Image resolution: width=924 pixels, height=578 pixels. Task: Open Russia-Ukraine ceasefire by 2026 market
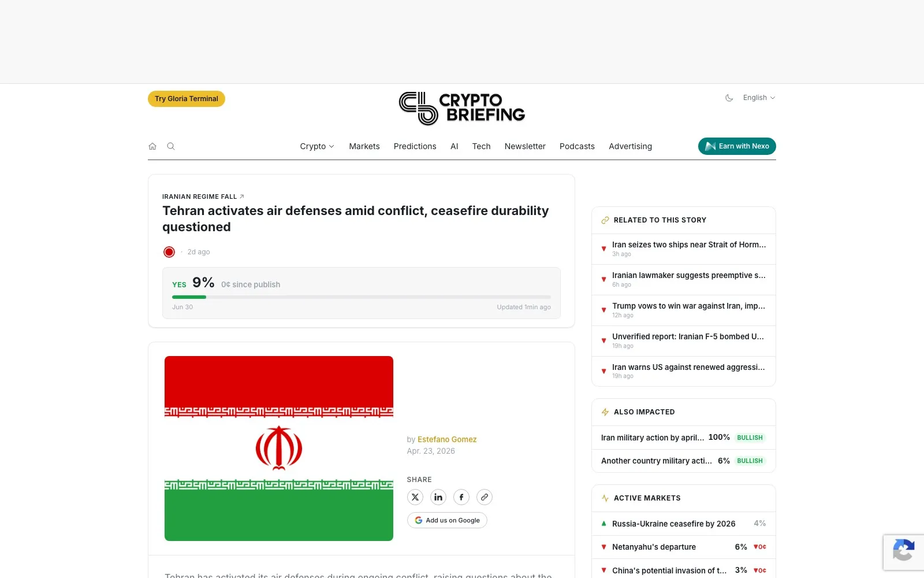(684, 524)
